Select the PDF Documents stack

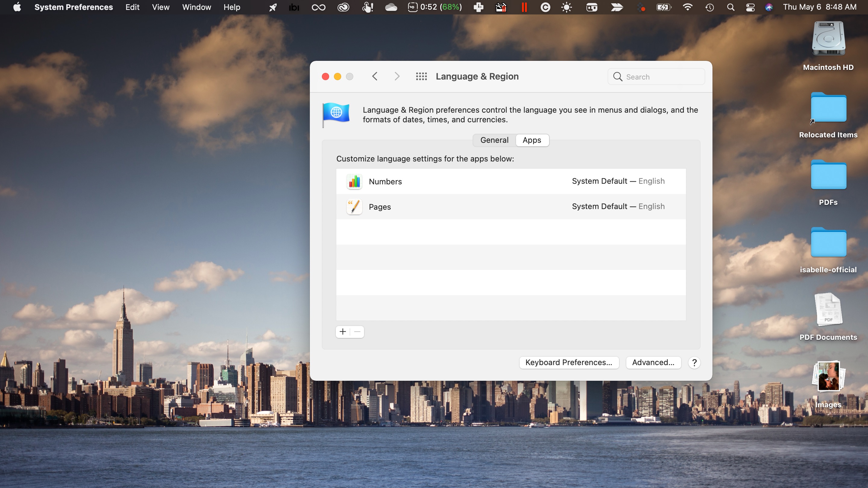coord(828,317)
